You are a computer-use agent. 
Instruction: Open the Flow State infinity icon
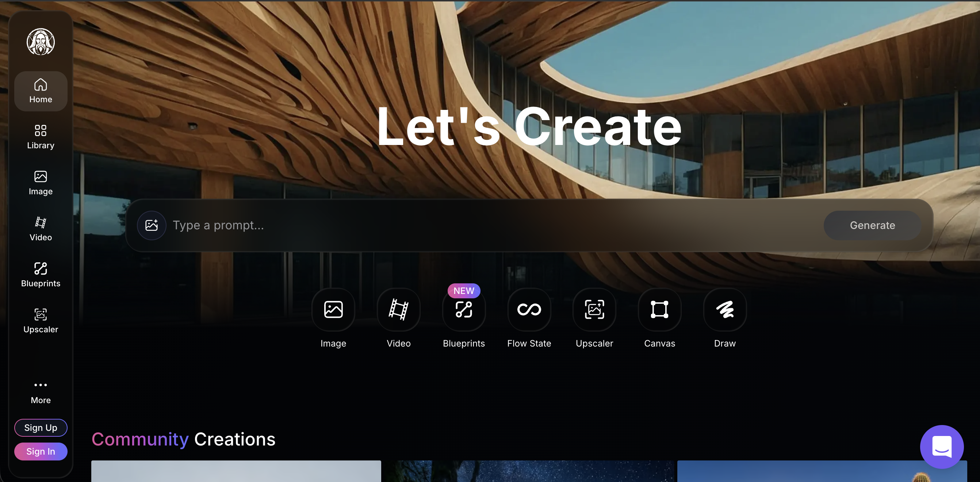pos(529,309)
